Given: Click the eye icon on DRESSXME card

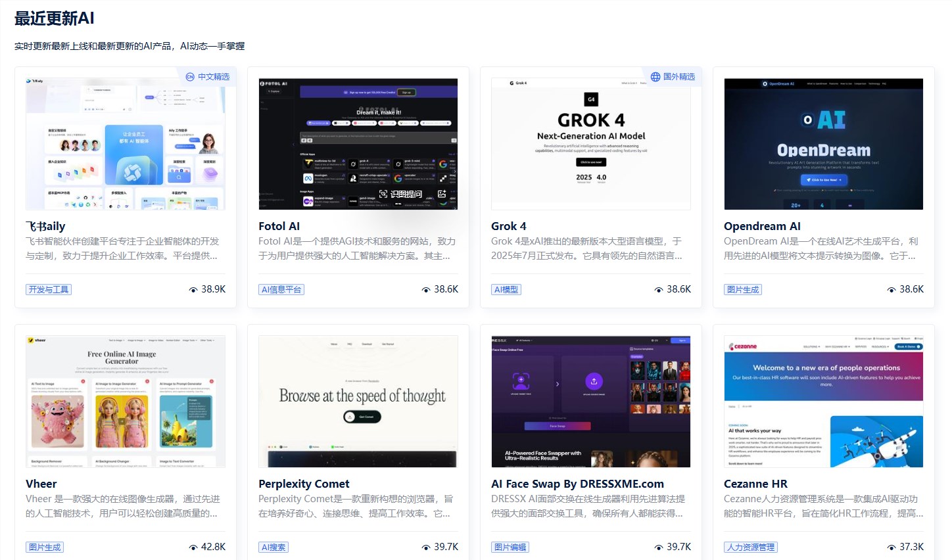Looking at the screenshot, I should [659, 548].
